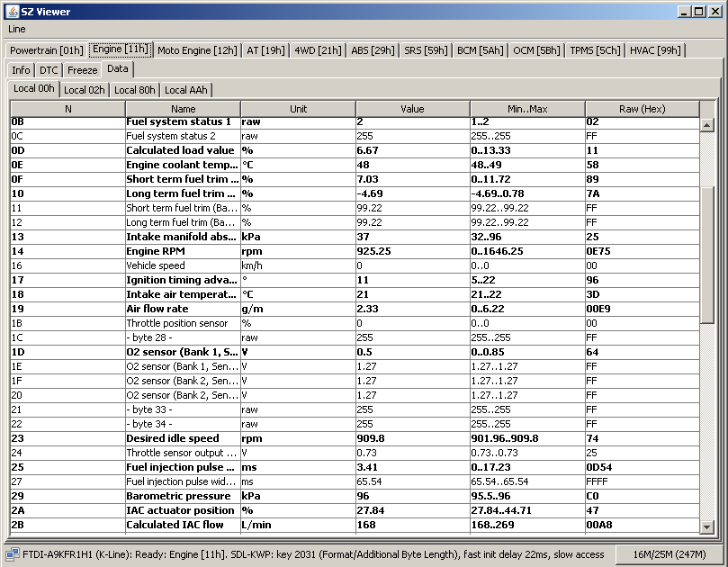Click the table scrollbar down arrow
This screenshot has width=728, height=567.
pos(706,526)
